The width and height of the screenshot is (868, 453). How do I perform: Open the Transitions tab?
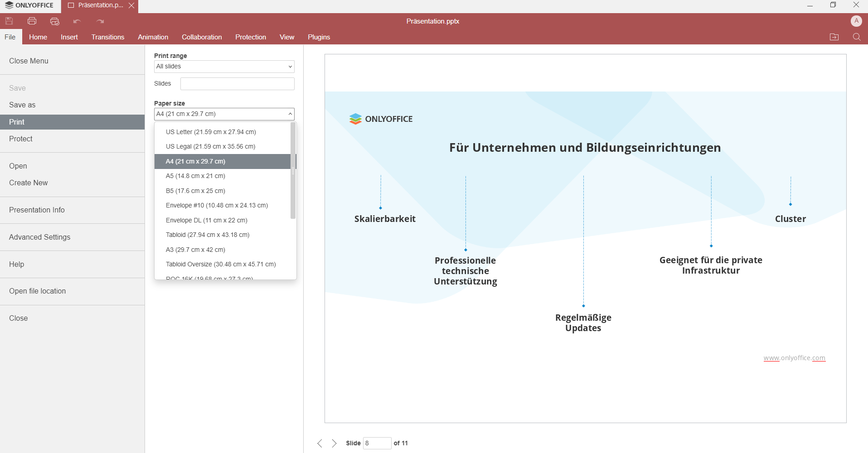pos(107,37)
